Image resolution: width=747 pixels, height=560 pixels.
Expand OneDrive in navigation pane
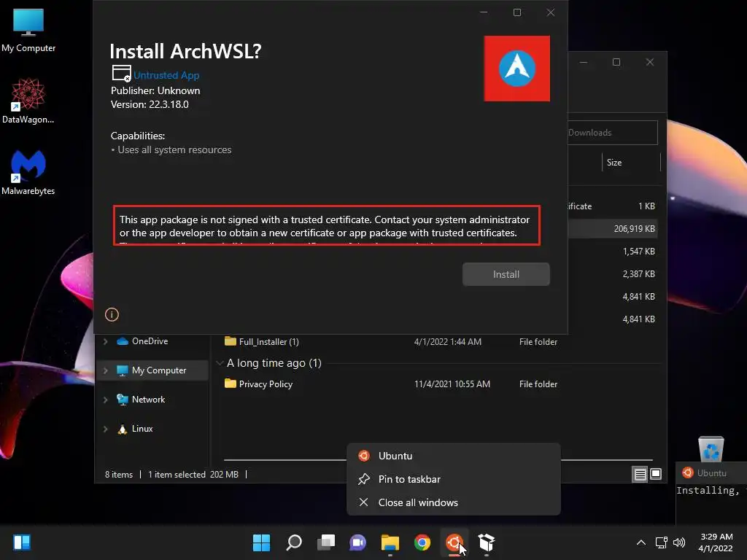[105, 341]
